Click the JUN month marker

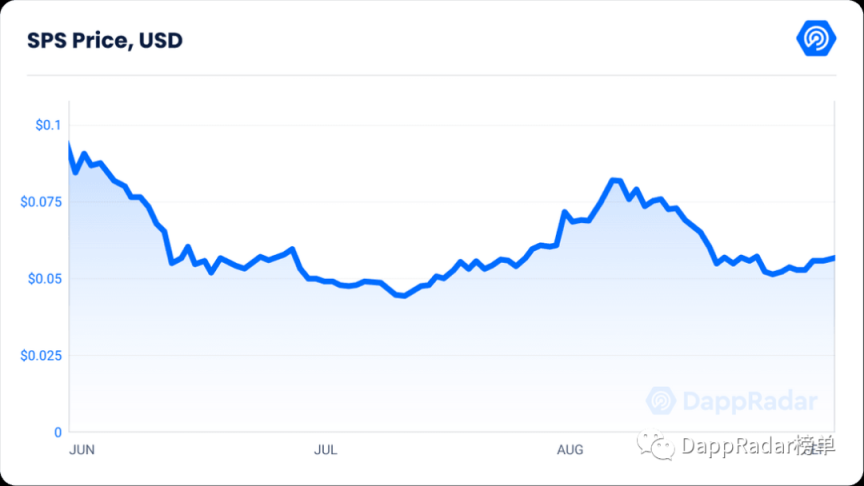[x=82, y=450]
